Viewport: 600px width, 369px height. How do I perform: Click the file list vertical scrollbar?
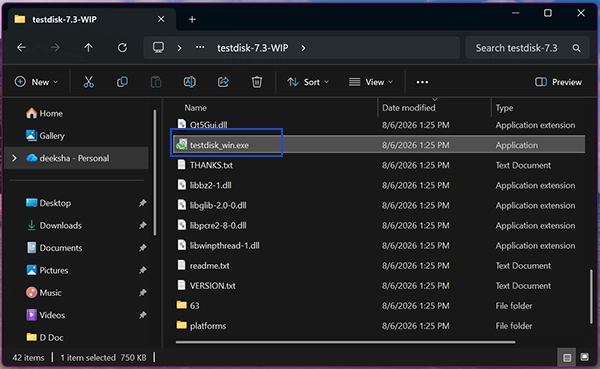pos(591,297)
